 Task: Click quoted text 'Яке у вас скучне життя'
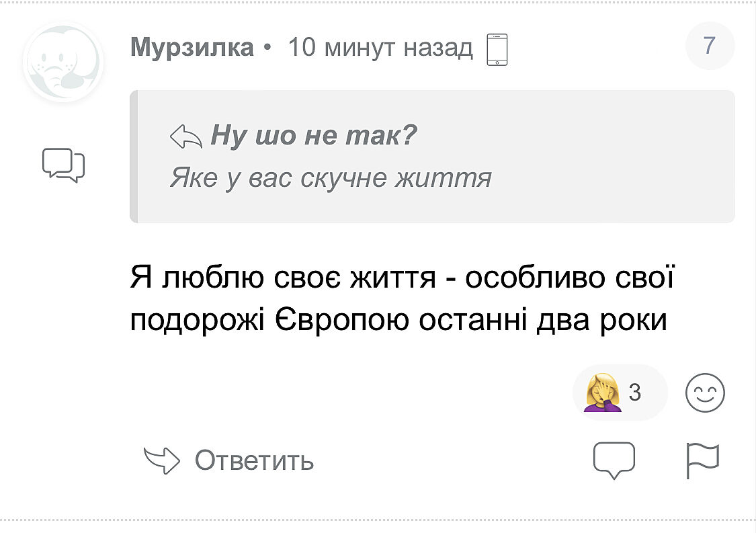point(331,178)
